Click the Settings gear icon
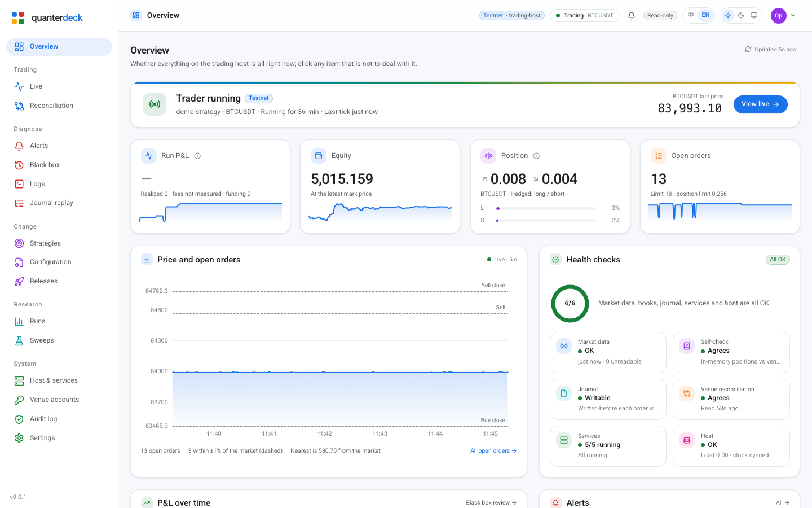 click(19, 438)
